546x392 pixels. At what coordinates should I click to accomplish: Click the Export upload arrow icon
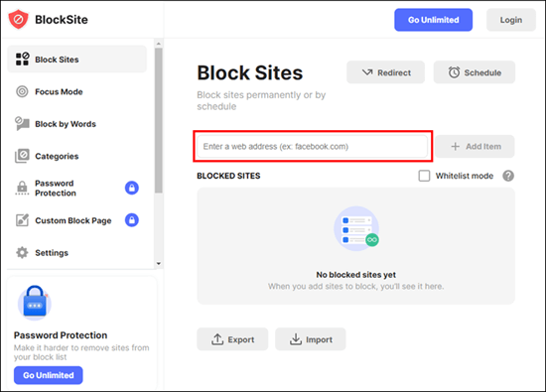pos(217,339)
